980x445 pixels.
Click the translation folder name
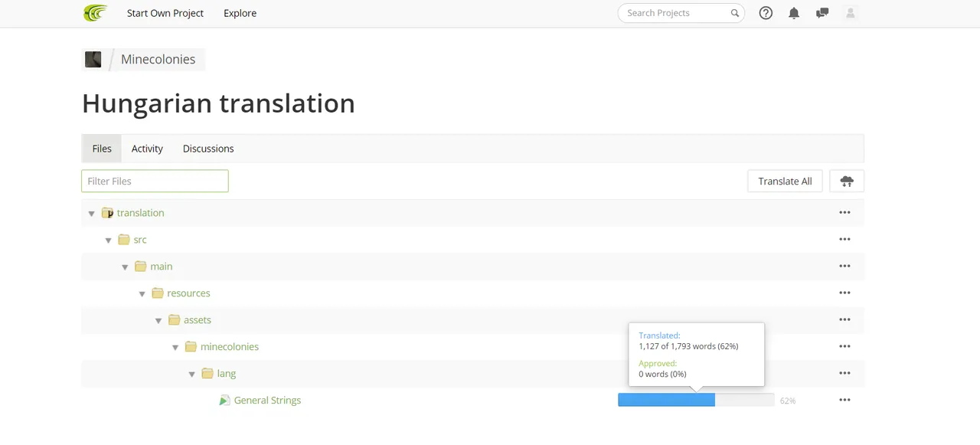coord(140,213)
